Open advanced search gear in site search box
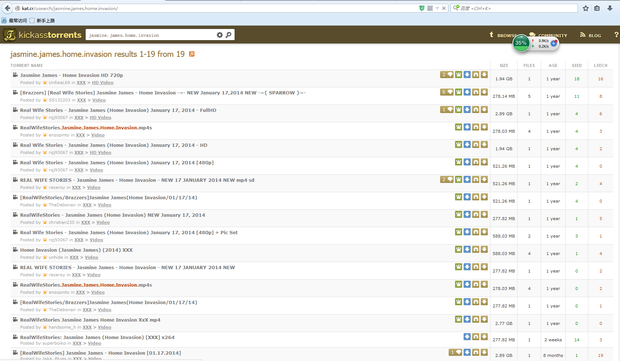 click(219, 35)
